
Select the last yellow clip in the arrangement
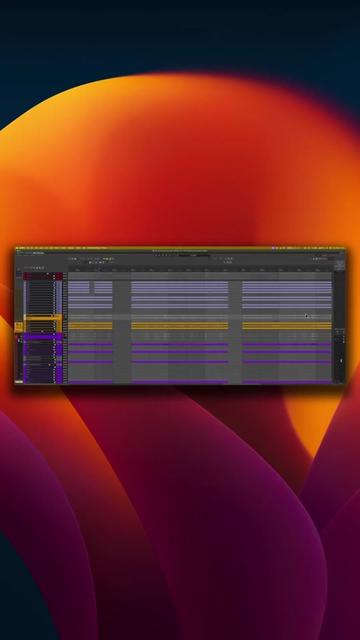[x=287, y=326]
